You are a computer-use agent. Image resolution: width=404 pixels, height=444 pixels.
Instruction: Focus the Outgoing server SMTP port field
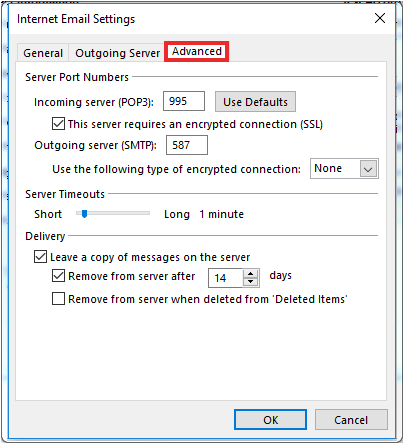coord(187,145)
